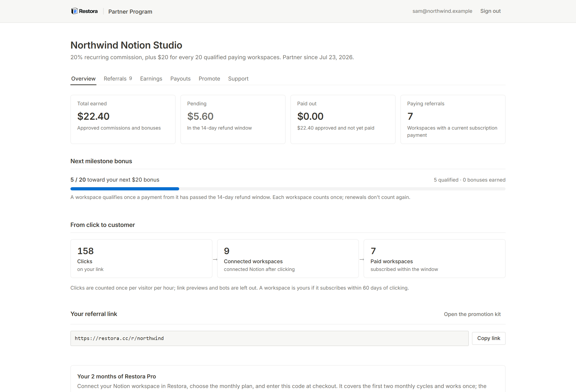Click the '5 / 20 toward your next $20 bonus' text
Screen dimensions: 576x392
click(x=115, y=180)
